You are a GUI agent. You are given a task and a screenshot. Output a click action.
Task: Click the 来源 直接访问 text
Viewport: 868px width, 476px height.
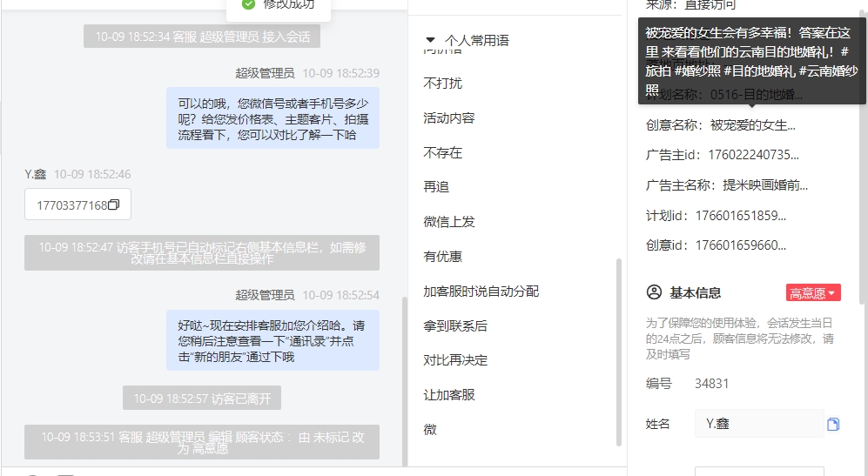click(690, 5)
